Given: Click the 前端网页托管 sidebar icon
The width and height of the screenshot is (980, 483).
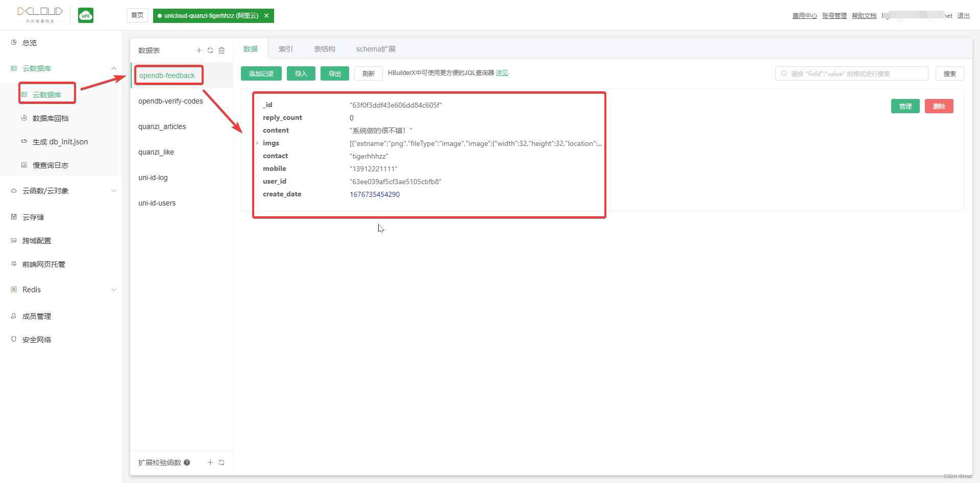Looking at the screenshot, I should [x=14, y=264].
